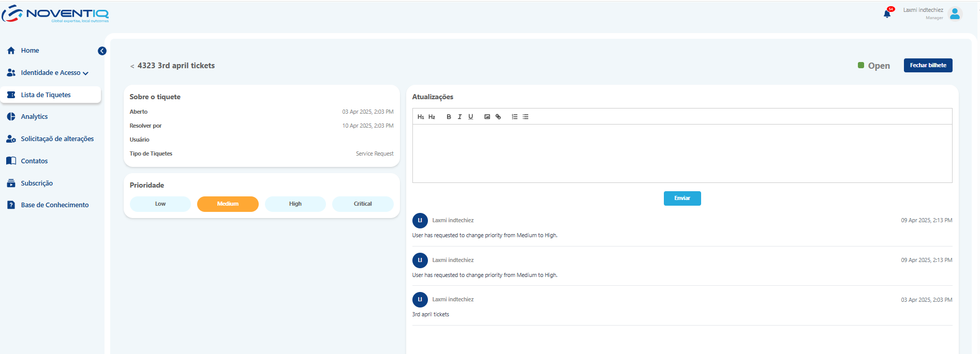
Task: Insert a numbered list
Action: click(x=514, y=117)
